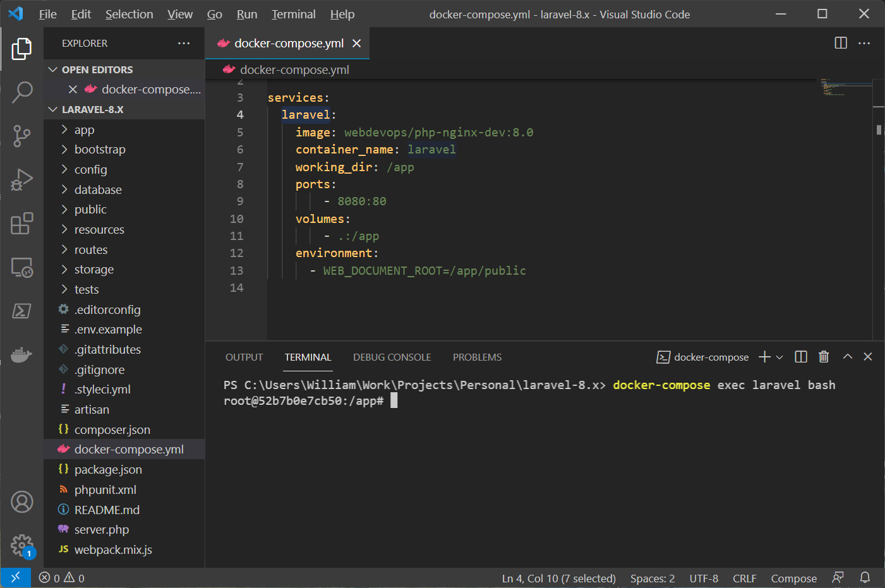885x588 pixels.
Task: Kill terminal with trash icon
Action: (x=824, y=357)
